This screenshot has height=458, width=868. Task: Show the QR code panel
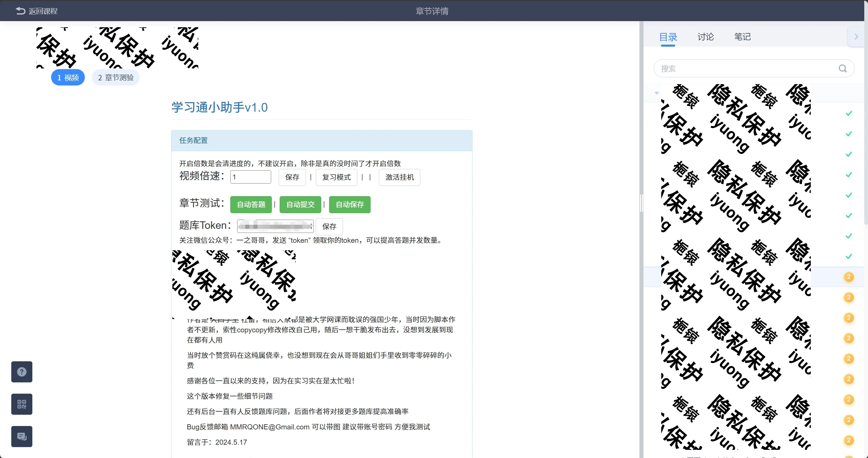(21, 404)
